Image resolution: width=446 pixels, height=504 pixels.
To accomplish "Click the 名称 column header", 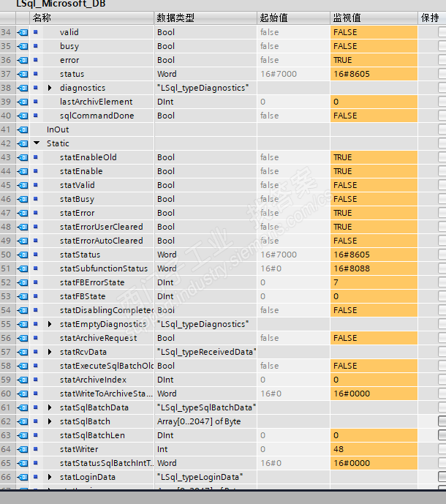I will [x=92, y=18].
